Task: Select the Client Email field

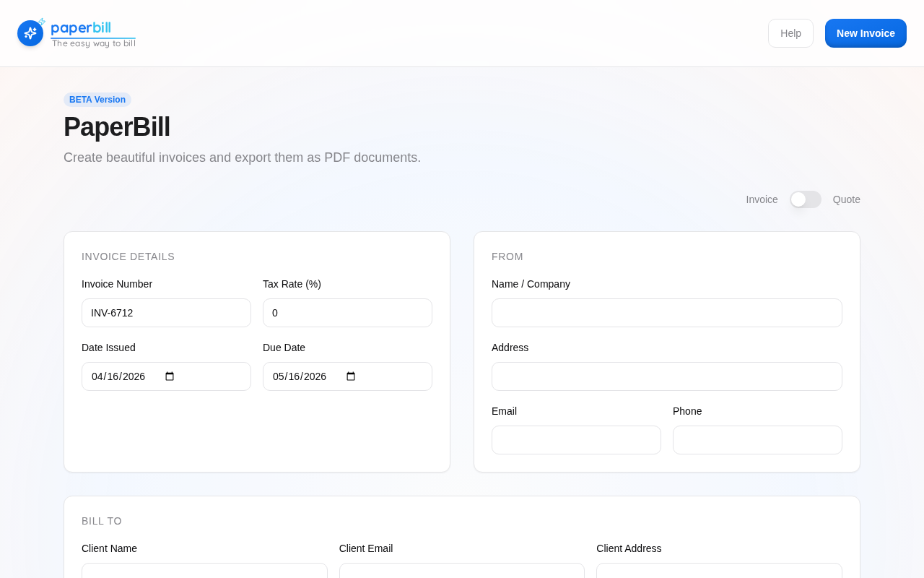Action: [462, 571]
